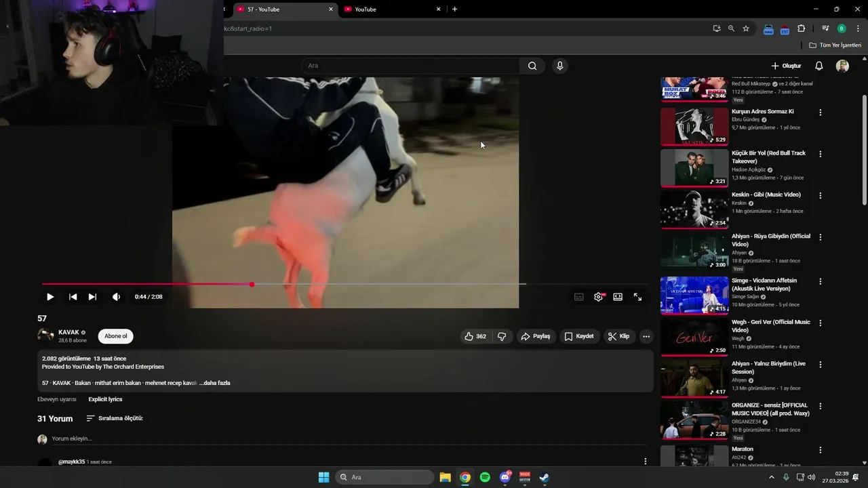
Task: Click the page vertical scrollbar
Action: pos(864,149)
